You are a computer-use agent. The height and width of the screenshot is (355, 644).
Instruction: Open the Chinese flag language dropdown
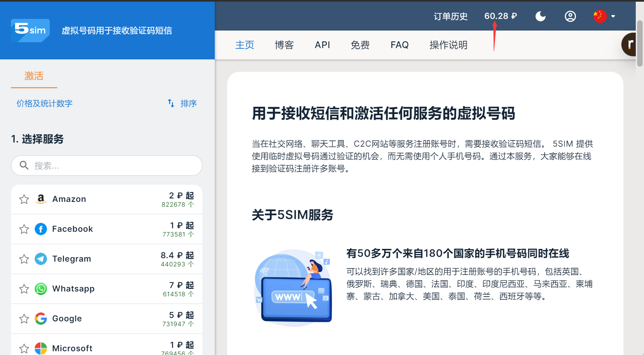(x=604, y=16)
